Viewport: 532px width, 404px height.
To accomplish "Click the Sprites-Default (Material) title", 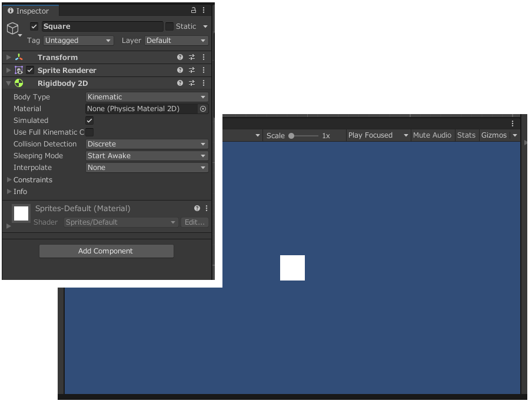I will 83,208.
